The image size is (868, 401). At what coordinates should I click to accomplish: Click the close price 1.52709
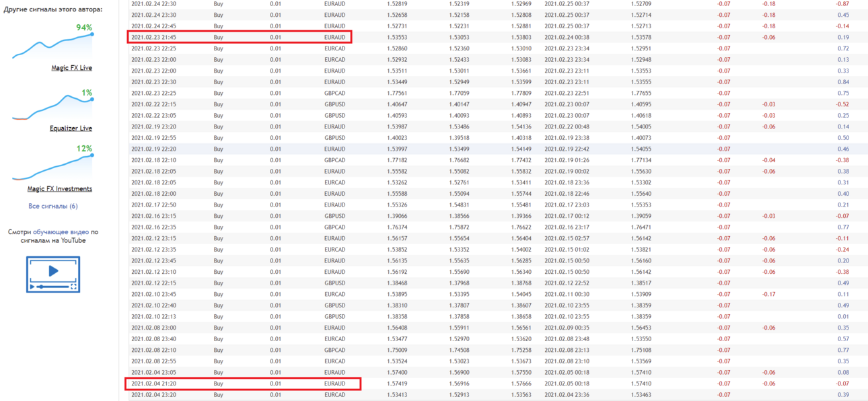point(641,3)
